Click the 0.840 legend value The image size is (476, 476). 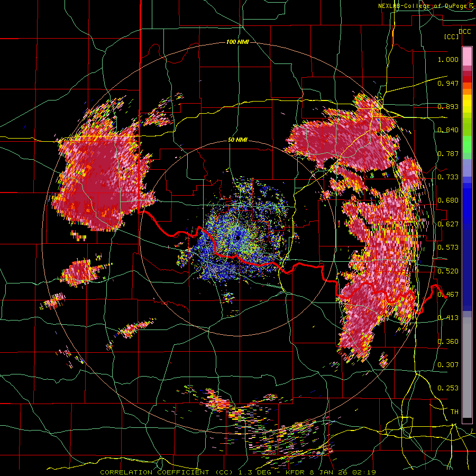[448, 130]
